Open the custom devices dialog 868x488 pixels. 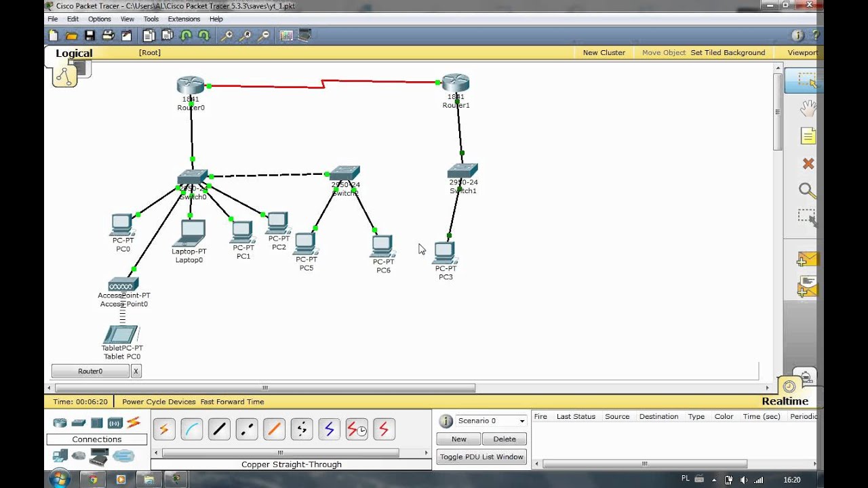304,35
